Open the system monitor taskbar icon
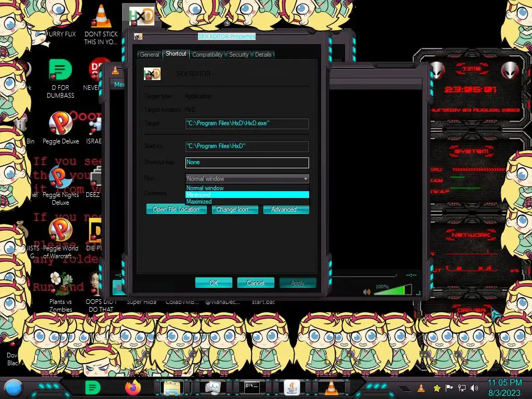This screenshot has height=399, width=532. click(212, 388)
